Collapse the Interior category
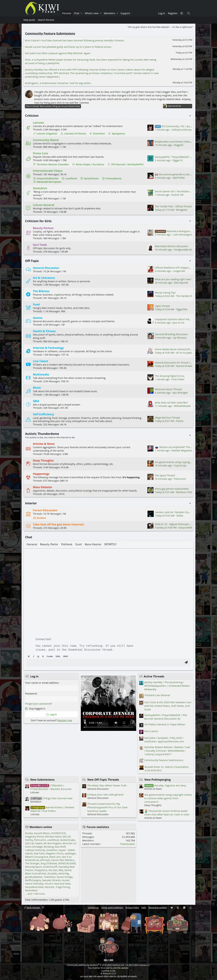The width and height of the screenshot is (217, 980). (x=190, y=503)
